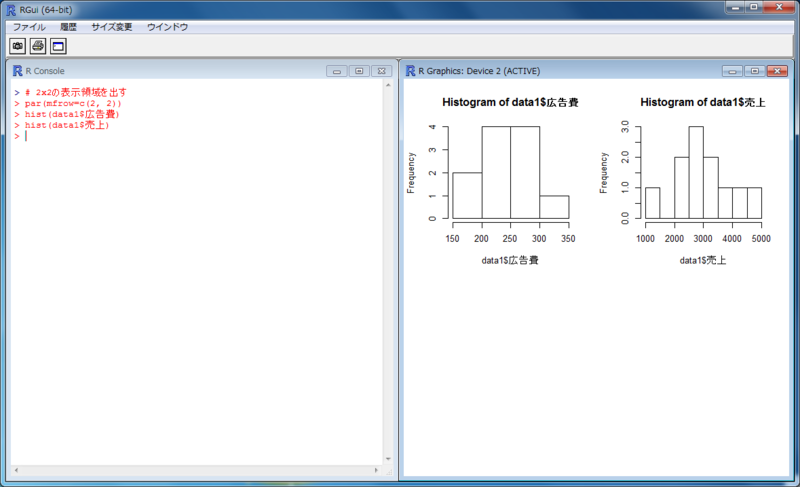Minimize the main RGui window
800x487 pixels.
pos(735,7)
